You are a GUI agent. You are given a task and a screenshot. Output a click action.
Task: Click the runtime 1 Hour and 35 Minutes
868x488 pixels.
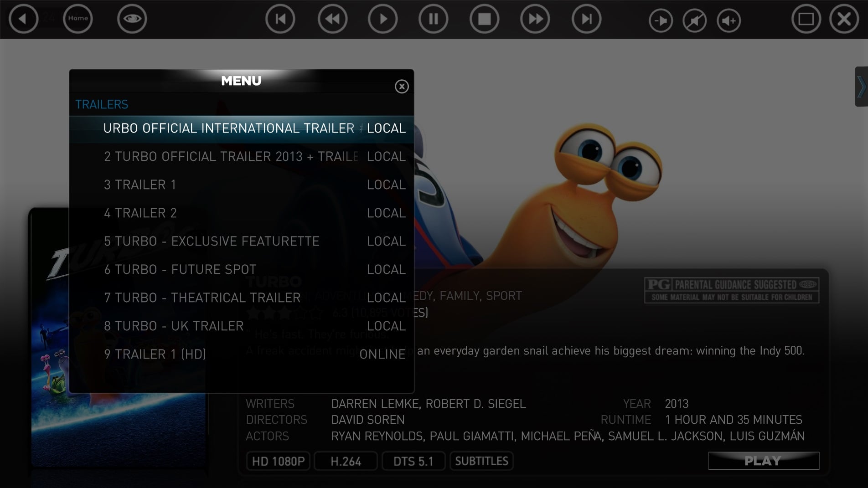[x=734, y=420]
